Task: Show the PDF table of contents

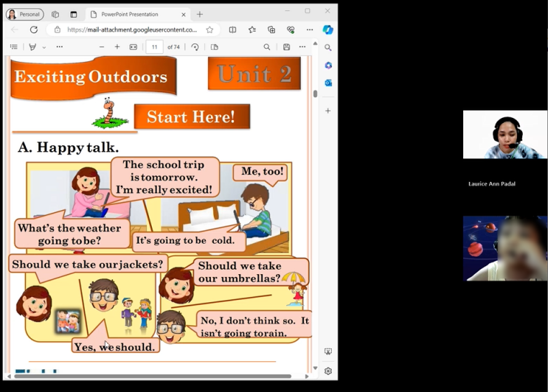Action: coord(14,46)
